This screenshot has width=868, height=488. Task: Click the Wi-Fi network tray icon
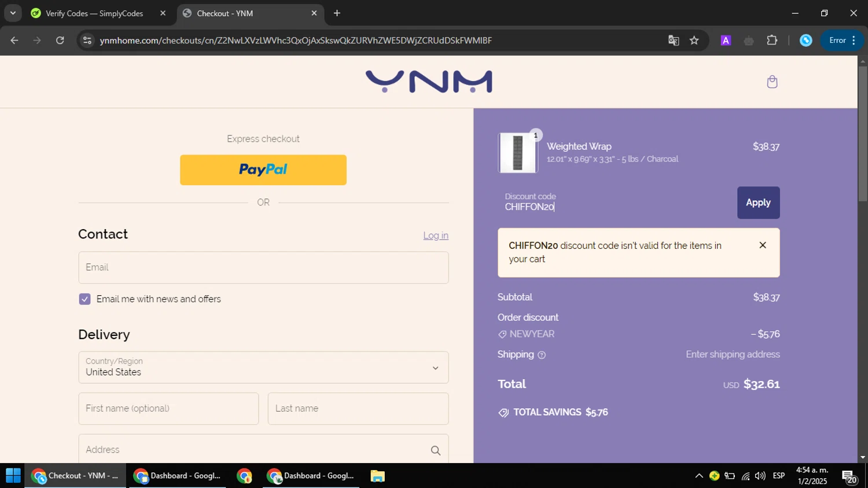tap(745, 476)
